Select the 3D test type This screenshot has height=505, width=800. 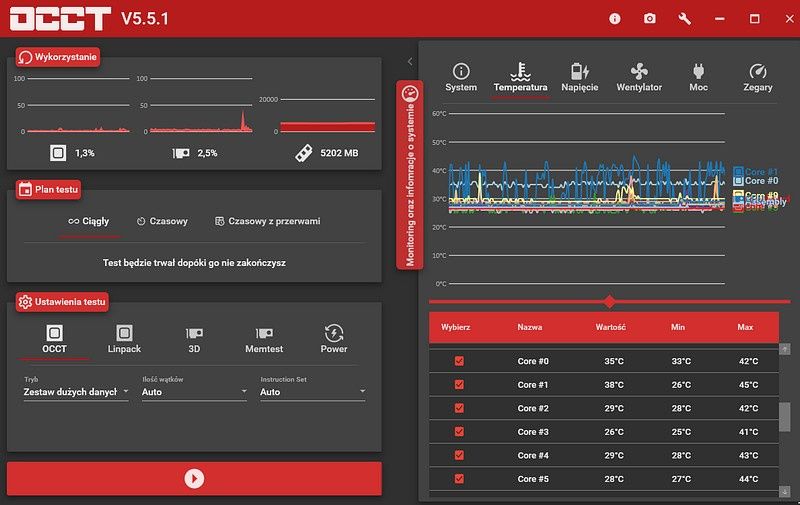[194, 339]
